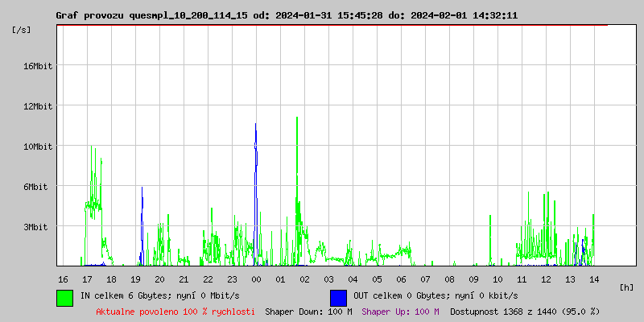Click the hour 17 mark on the time axis
644x322 pixels.
(87, 279)
